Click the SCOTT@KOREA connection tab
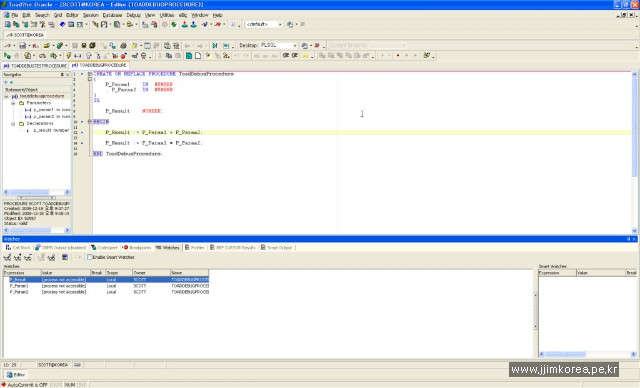This screenshot has width=640, height=388. click(x=25, y=35)
